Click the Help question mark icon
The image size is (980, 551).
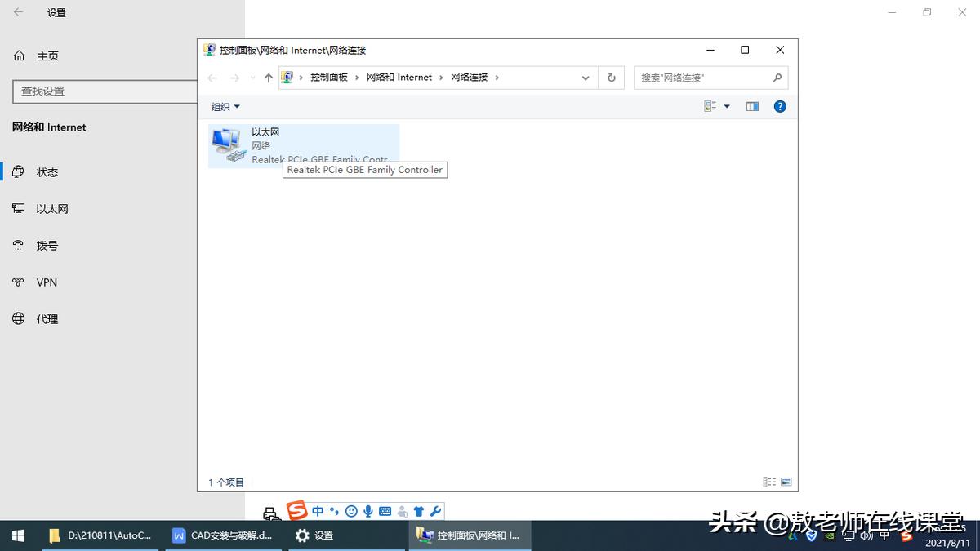[780, 106]
